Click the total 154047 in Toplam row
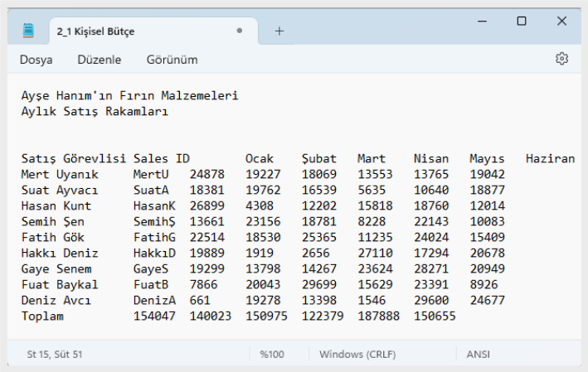588x372 pixels. pos(154,316)
